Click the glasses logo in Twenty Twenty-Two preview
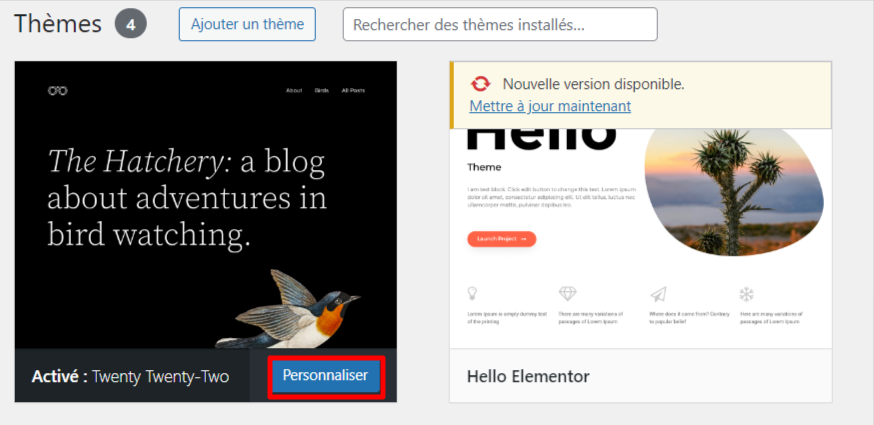 (57, 91)
